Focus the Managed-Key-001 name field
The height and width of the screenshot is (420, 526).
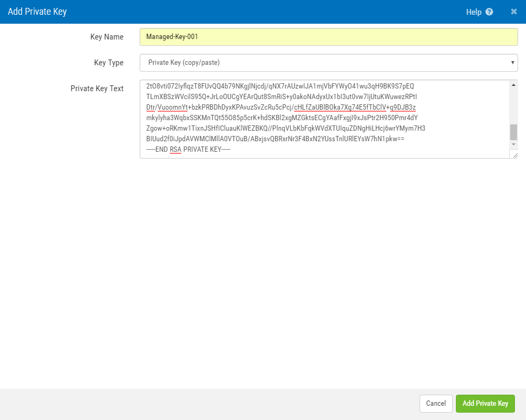point(327,37)
